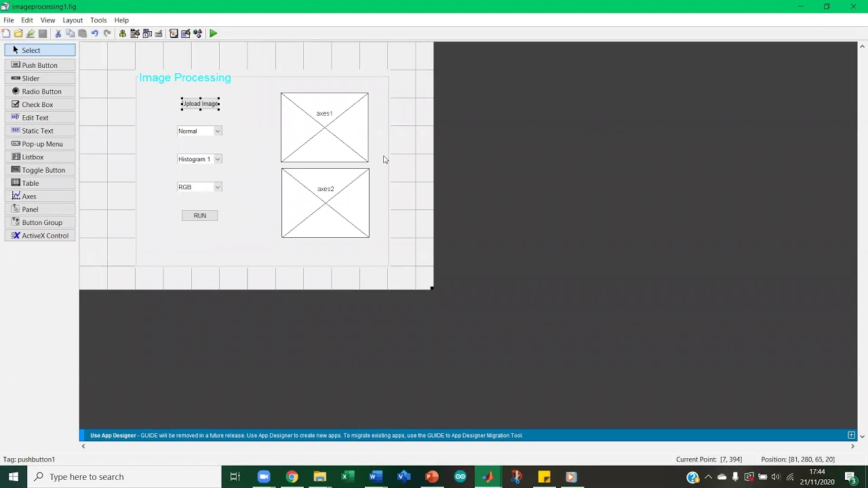Choose the Listbox component tool

[40, 157]
